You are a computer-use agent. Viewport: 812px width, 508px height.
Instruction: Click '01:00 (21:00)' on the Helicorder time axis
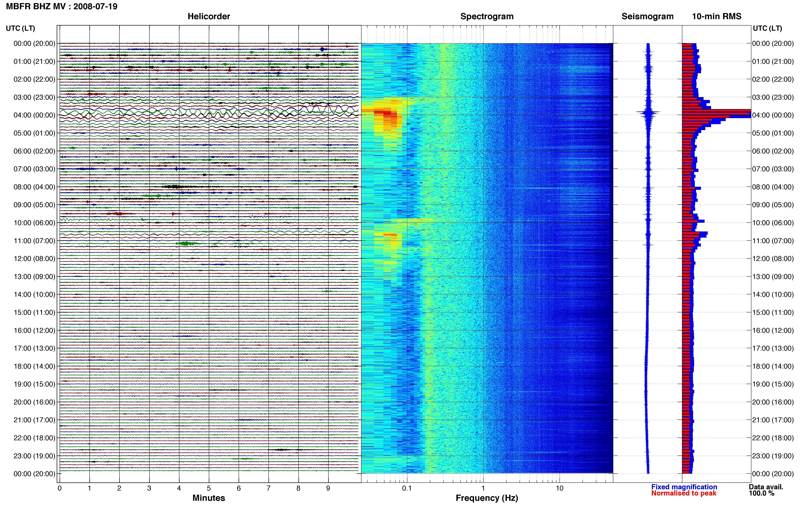34,62
